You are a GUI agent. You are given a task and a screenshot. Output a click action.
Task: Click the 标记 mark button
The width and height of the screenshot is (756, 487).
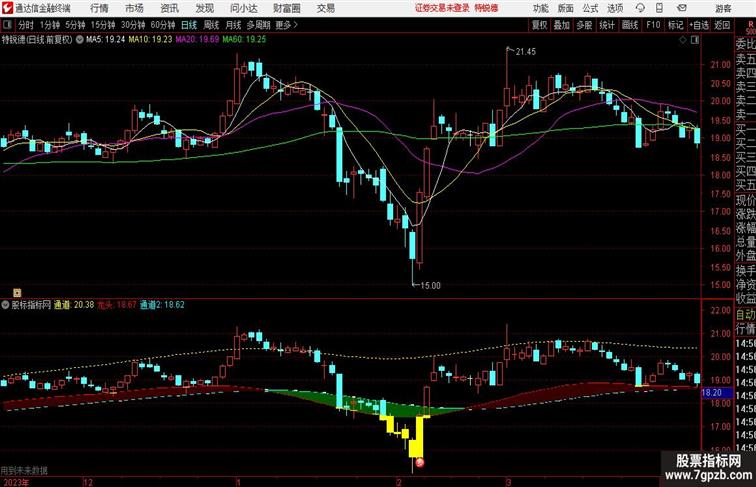(675, 25)
